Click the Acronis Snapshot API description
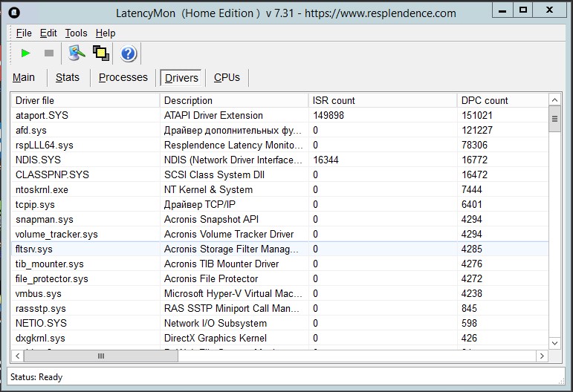 coord(211,219)
